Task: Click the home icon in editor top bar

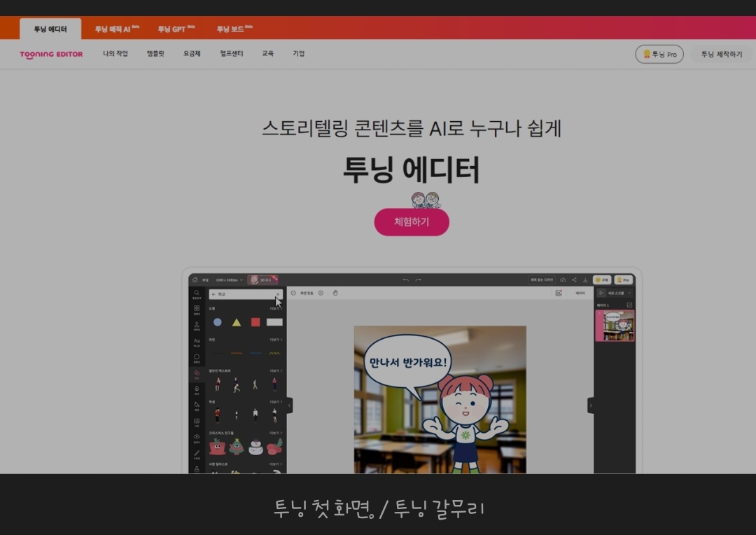Action: (x=195, y=280)
